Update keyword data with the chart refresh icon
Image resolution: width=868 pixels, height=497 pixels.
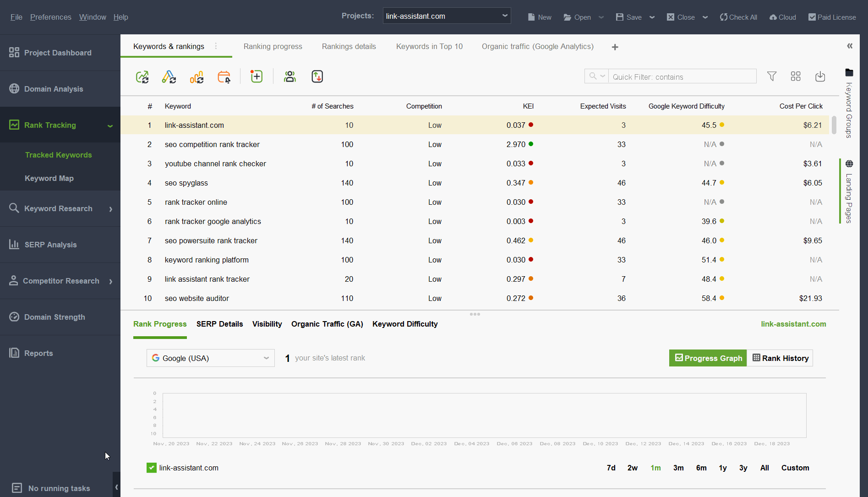point(197,76)
